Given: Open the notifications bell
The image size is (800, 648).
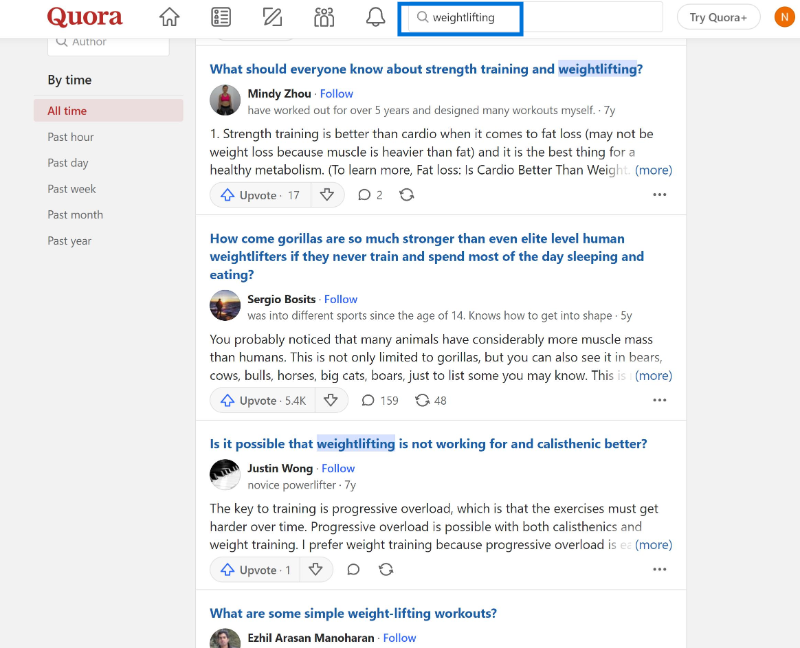Looking at the screenshot, I should [x=374, y=16].
